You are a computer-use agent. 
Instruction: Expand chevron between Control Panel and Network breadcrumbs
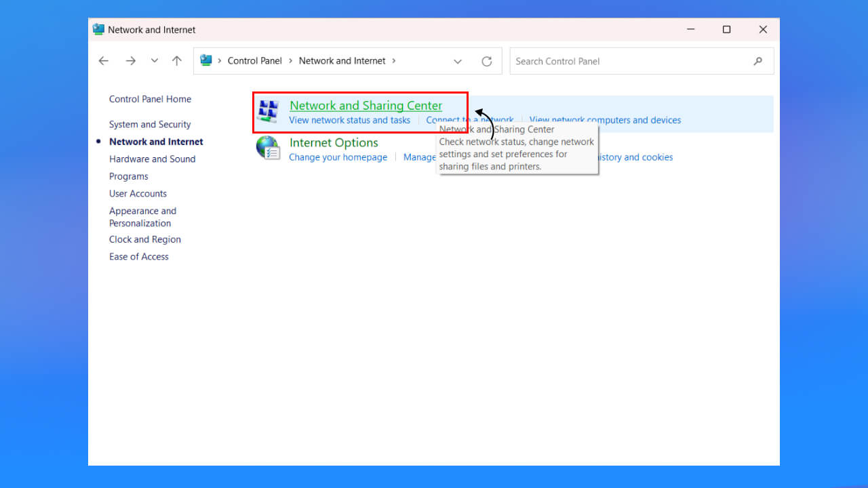click(290, 61)
